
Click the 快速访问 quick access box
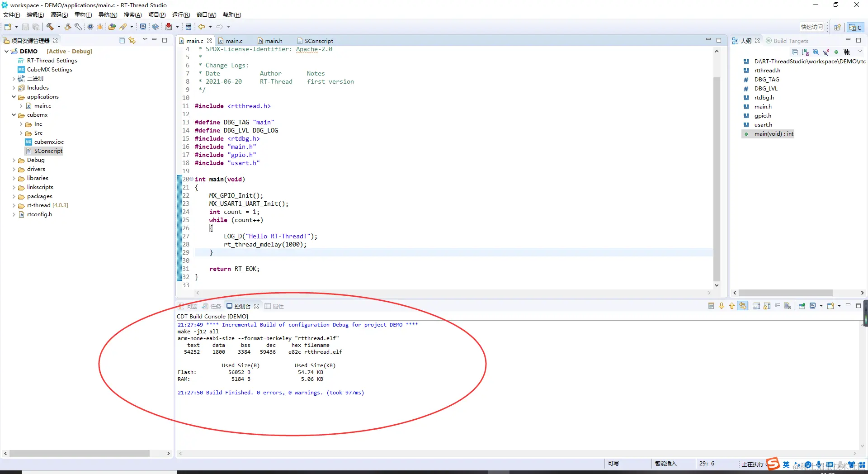coord(812,27)
